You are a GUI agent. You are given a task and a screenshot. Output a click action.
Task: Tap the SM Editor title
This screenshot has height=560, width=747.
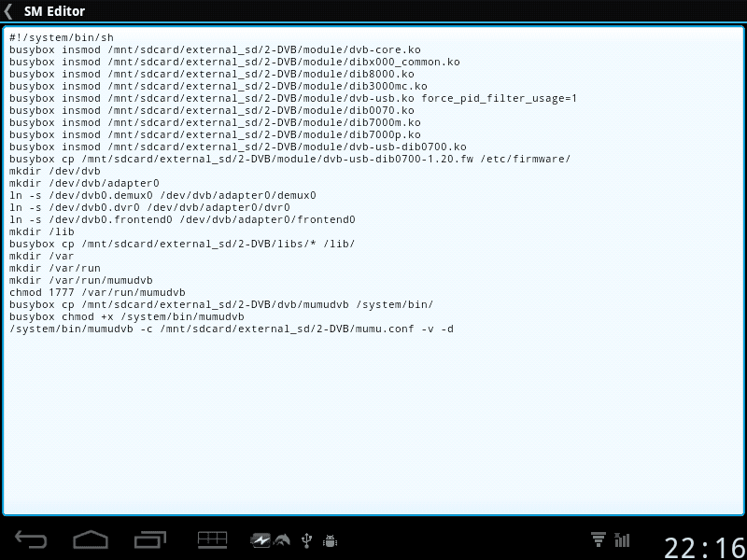pos(54,11)
